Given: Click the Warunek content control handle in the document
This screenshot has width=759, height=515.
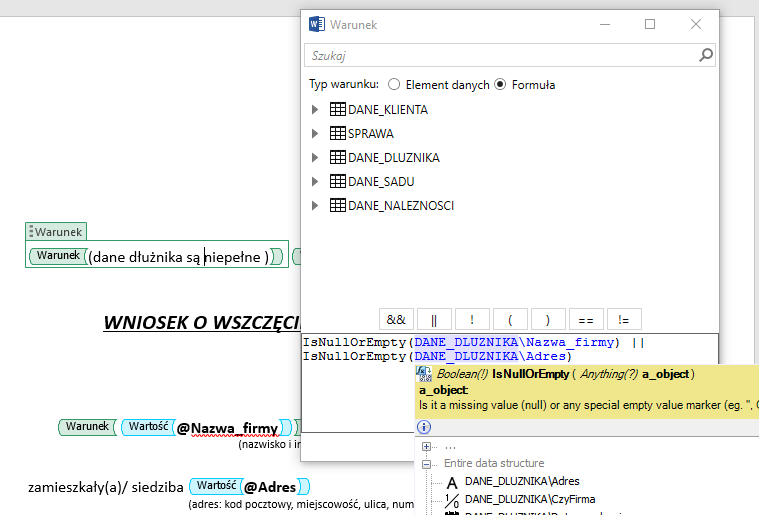Looking at the screenshot, I should click(30, 232).
